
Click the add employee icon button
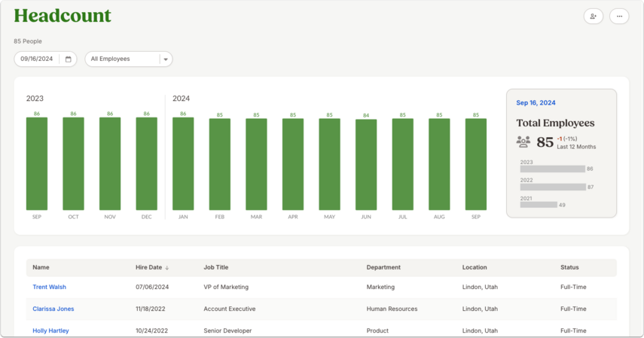(x=593, y=17)
